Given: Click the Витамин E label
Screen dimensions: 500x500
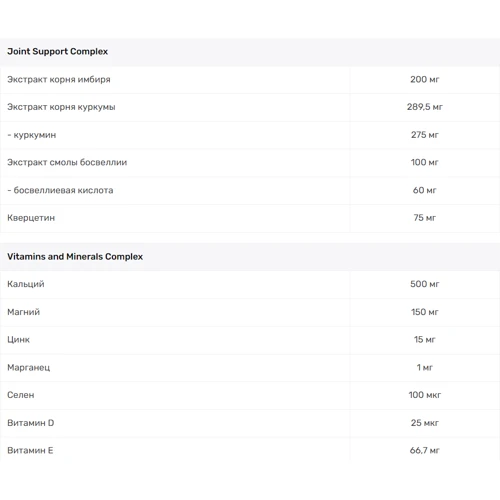Looking at the screenshot, I should [30, 450].
